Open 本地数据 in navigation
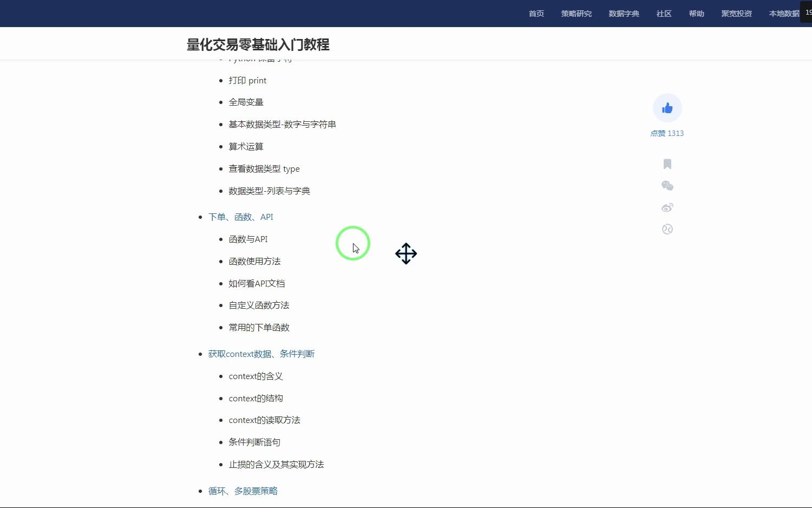Image resolution: width=812 pixels, height=508 pixels. (784, 14)
